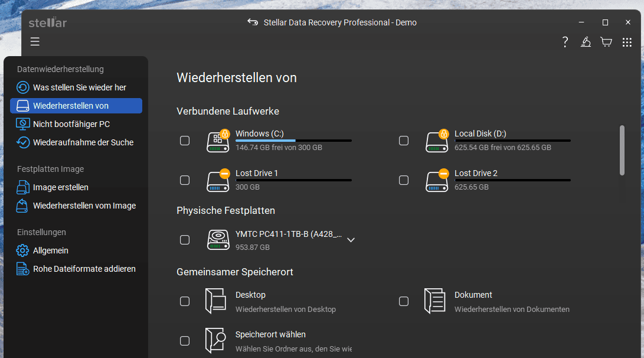Click 'Wiederherstellen von Dokumenten' description

512,309
